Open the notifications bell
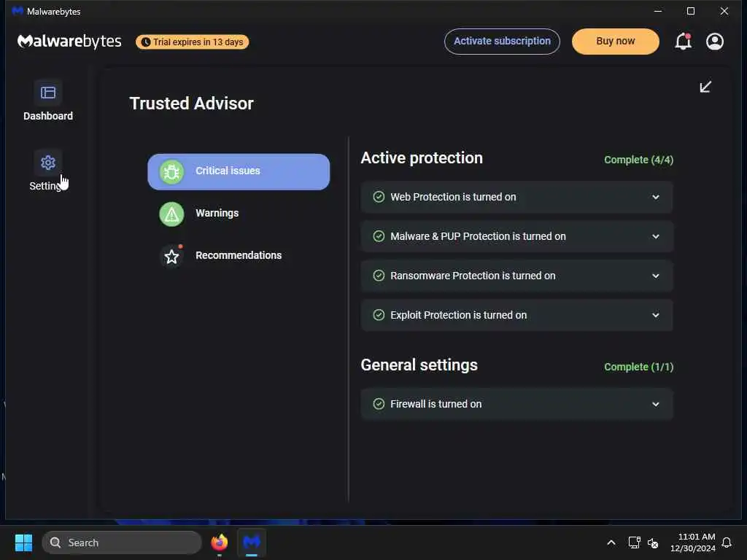The height and width of the screenshot is (560, 747). pyautogui.click(x=683, y=42)
